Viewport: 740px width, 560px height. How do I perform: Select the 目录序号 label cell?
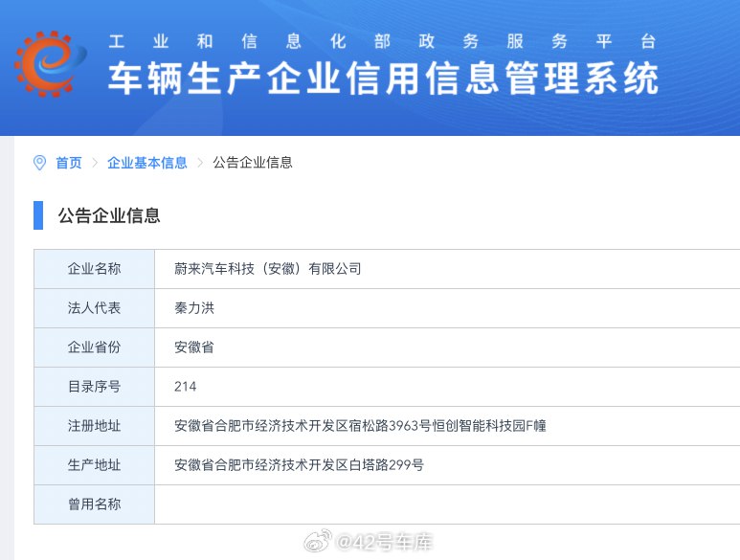95,387
